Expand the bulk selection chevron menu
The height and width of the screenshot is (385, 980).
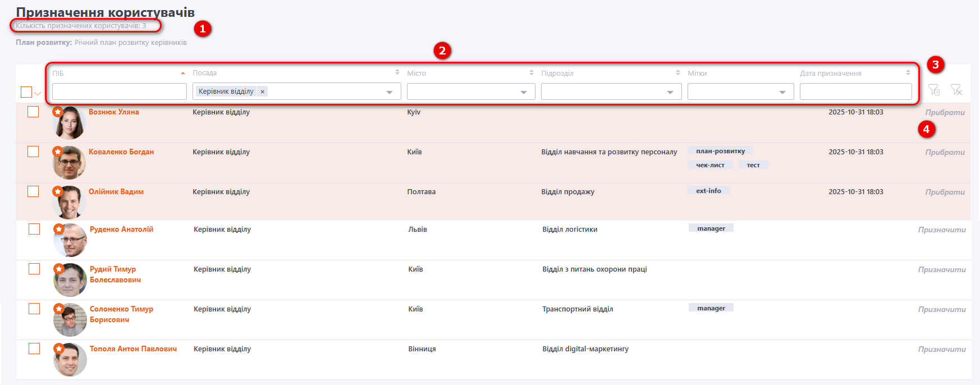point(38,94)
